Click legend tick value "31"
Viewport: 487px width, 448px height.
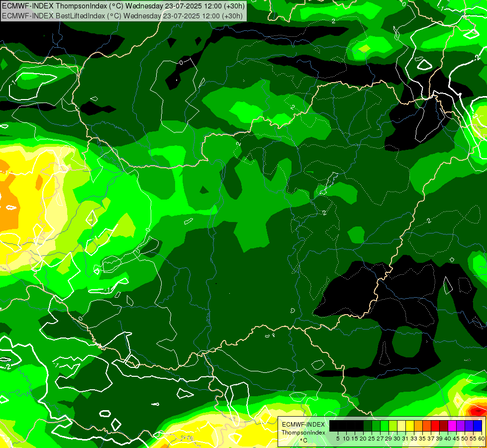[x=405, y=439]
